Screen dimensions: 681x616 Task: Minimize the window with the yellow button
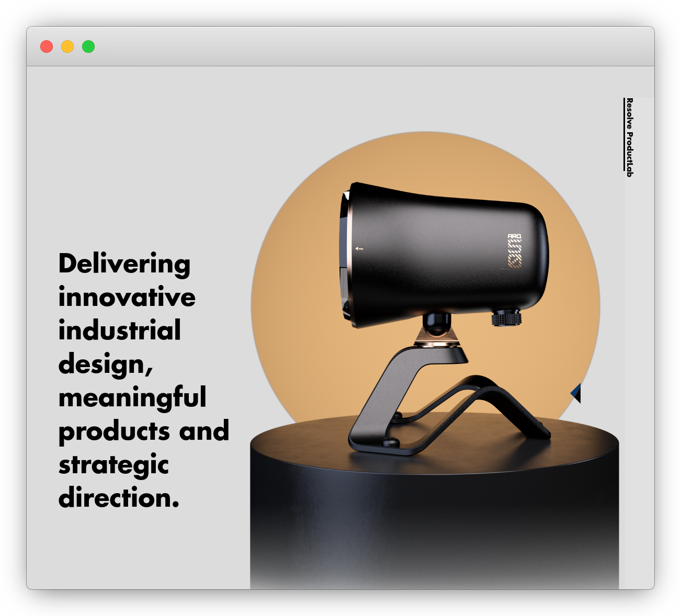pyautogui.click(x=67, y=47)
